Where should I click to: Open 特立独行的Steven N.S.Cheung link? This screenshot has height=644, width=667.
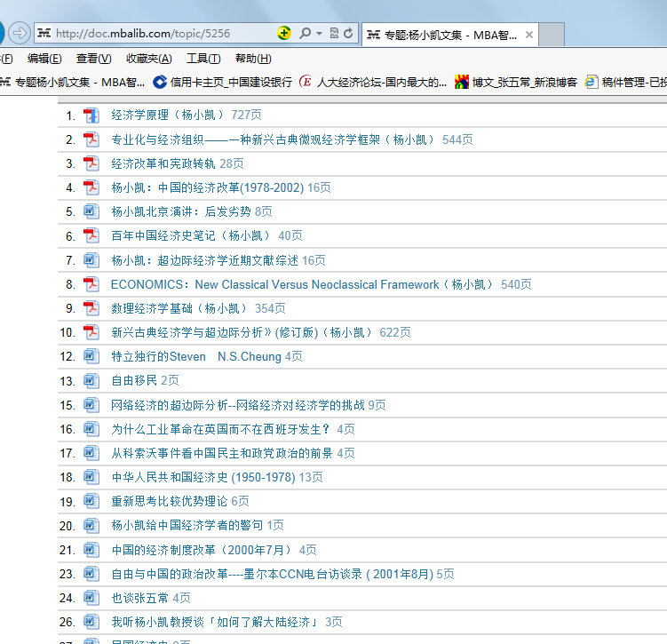(x=196, y=356)
